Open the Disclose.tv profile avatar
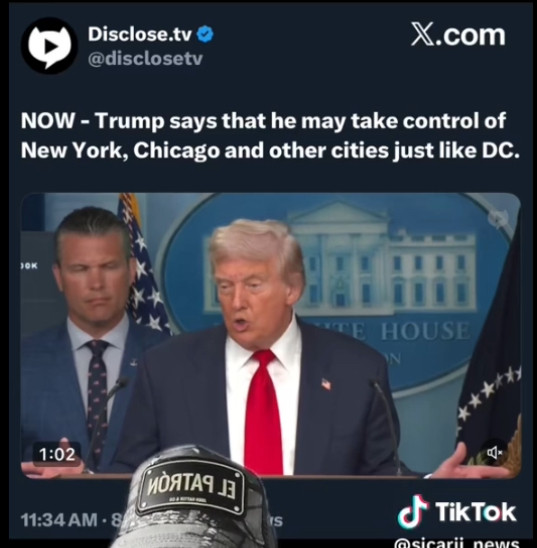The width and height of the screenshot is (537, 548). (x=49, y=46)
